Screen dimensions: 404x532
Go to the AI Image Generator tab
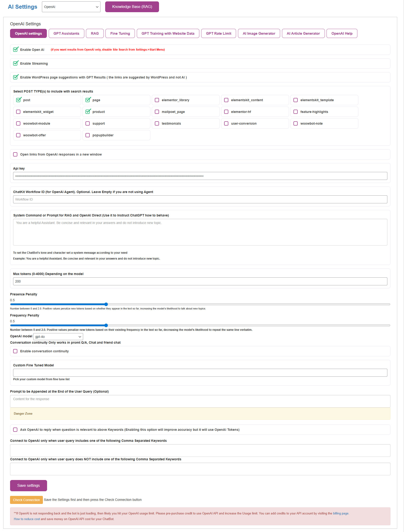pyautogui.click(x=259, y=33)
